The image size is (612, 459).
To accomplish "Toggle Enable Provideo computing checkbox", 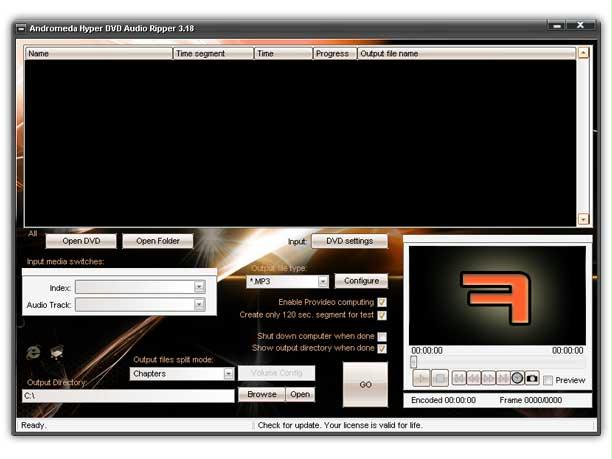I will (x=382, y=302).
